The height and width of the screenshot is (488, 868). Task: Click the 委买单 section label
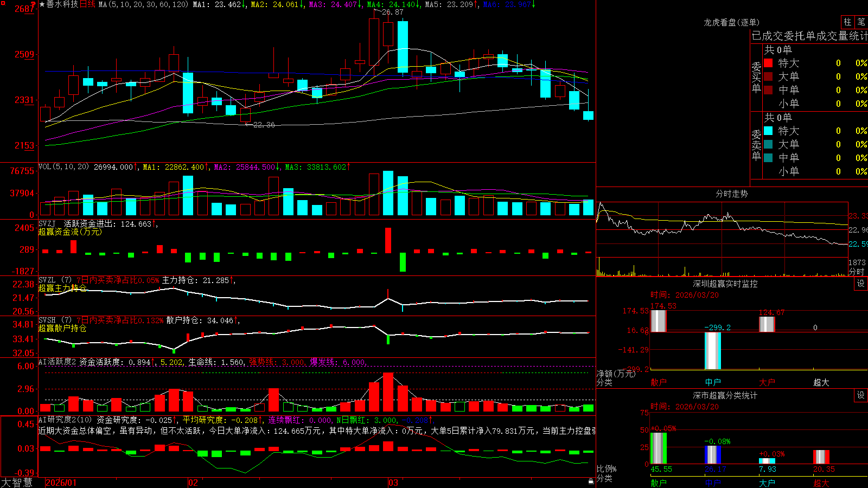pos(756,76)
